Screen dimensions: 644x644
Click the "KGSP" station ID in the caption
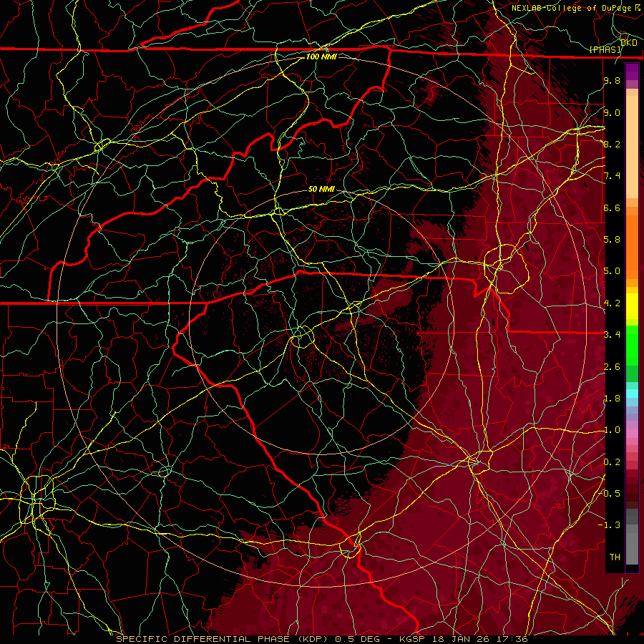(x=412, y=639)
